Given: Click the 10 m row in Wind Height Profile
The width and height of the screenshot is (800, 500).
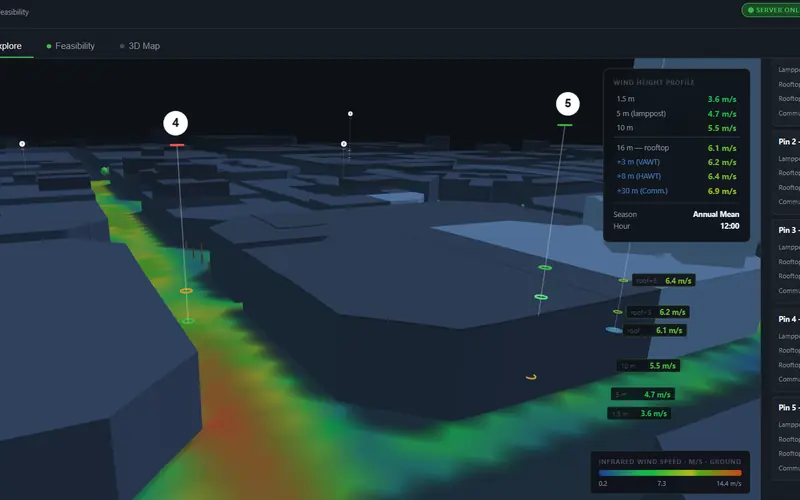Looking at the screenshot, I should 676,128.
